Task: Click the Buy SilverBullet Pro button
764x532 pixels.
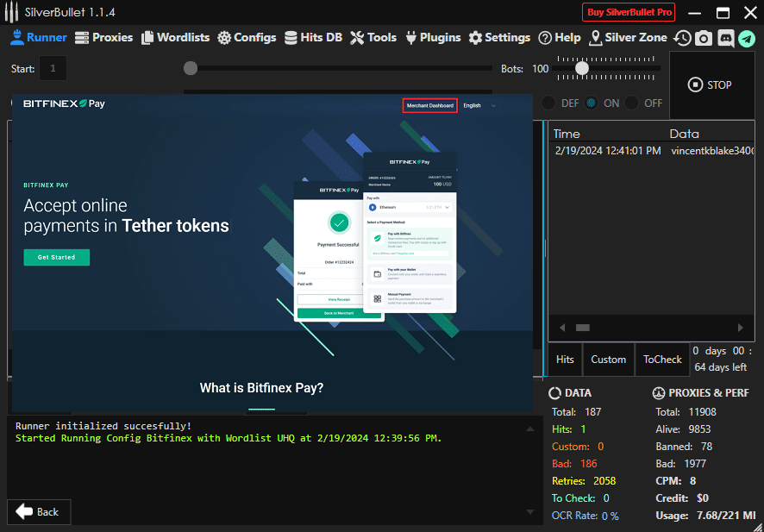Action: (x=629, y=13)
